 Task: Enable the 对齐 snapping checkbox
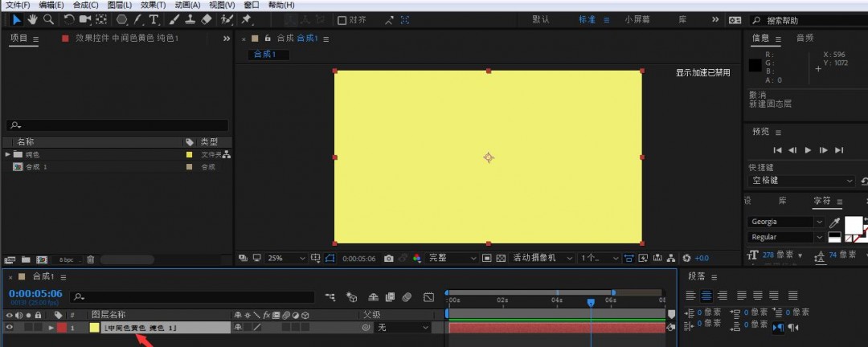[342, 20]
